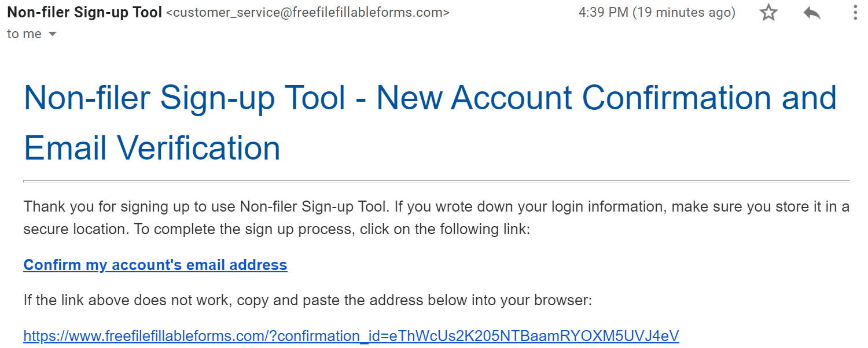Expand recipient details arrow beside "to me"

click(x=53, y=34)
